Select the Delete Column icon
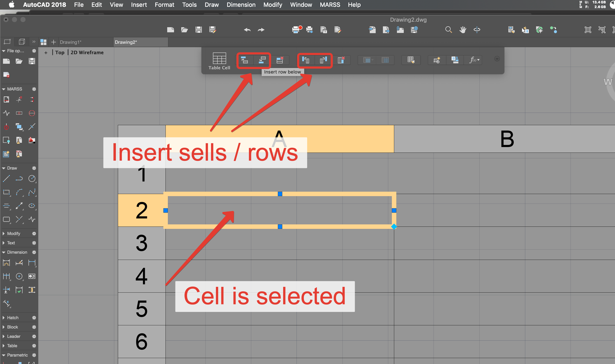 [x=341, y=60]
